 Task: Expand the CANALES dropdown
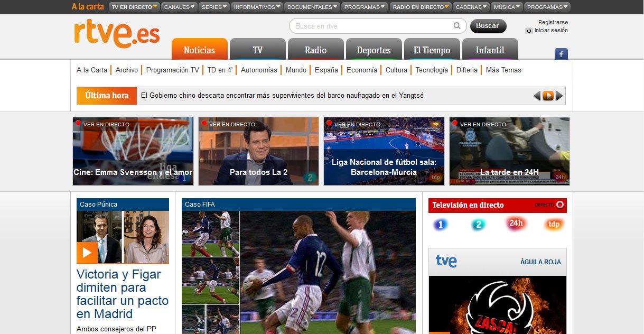179,7
